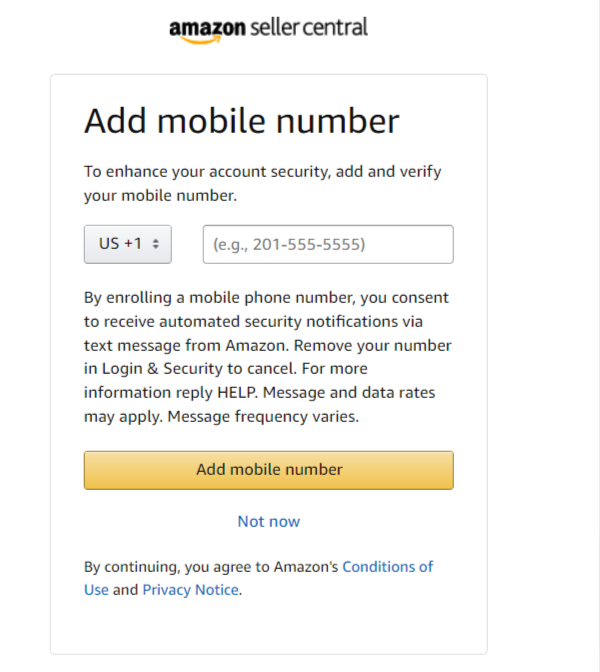Click the Amazon Seller Central logo

268,28
